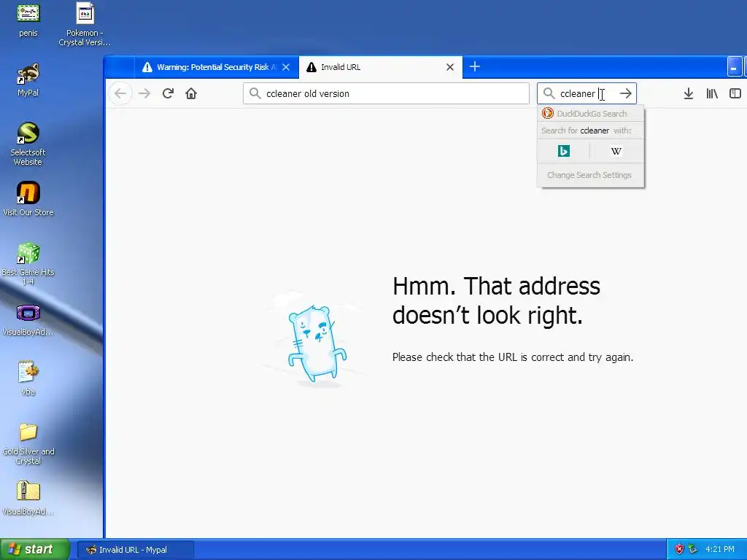The image size is (747, 560).
Task: Click the search magnifier icon in search box
Action: pos(549,93)
